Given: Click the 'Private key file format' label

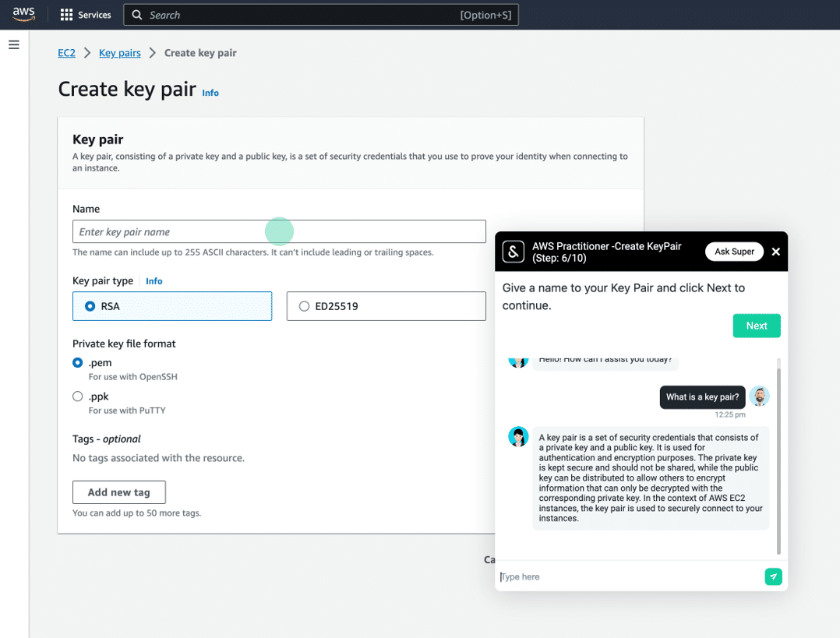Looking at the screenshot, I should pos(125,344).
